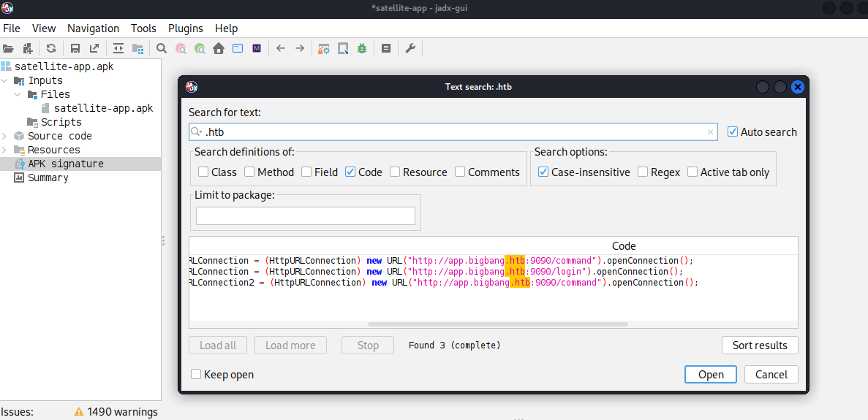The height and width of the screenshot is (420, 868).
Task: Open Class search pink magnifier icon
Action: [181, 49]
